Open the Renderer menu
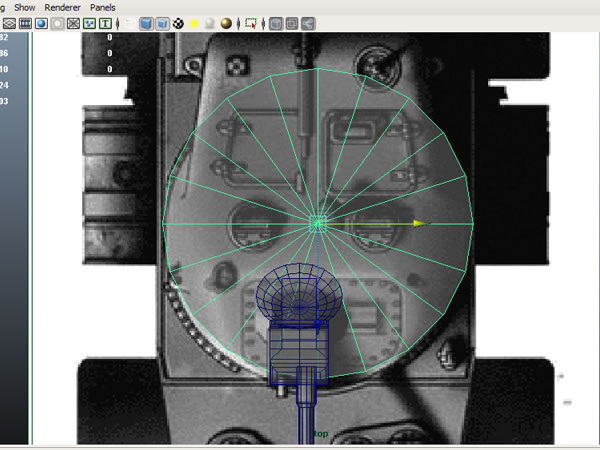The width and height of the screenshot is (600, 450). pyautogui.click(x=62, y=7)
